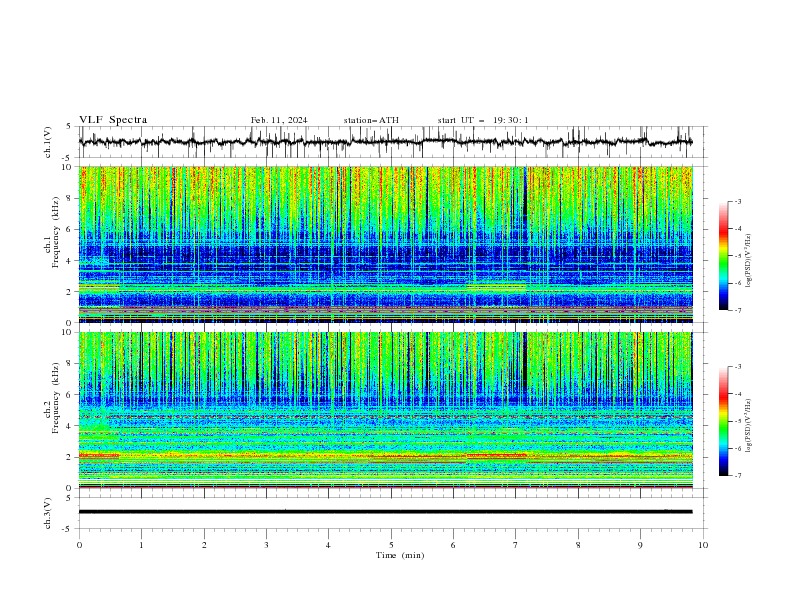
Task: Click the time axis tick label '0'
Action: (79, 545)
